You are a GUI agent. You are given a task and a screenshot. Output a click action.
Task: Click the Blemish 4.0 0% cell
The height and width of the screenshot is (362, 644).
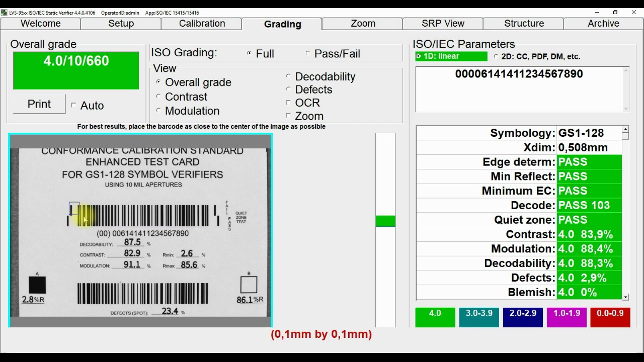click(589, 293)
